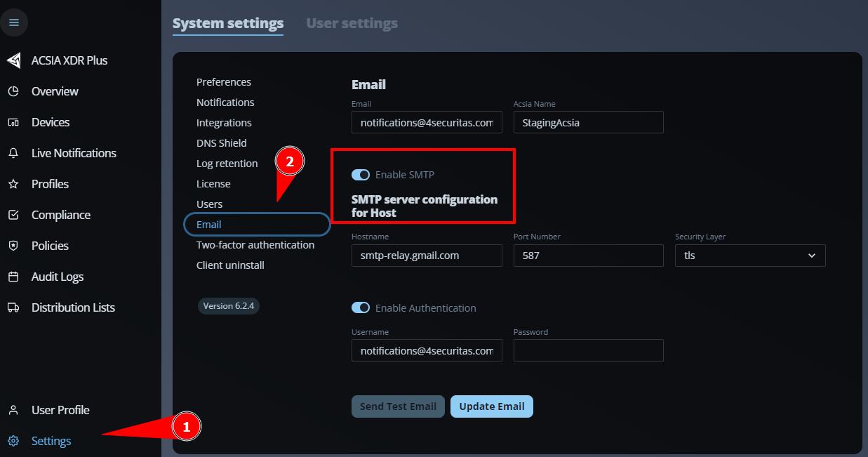The width and height of the screenshot is (868, 457).
Task: Focus the Acsia Name input field
Action: (588, 122)
